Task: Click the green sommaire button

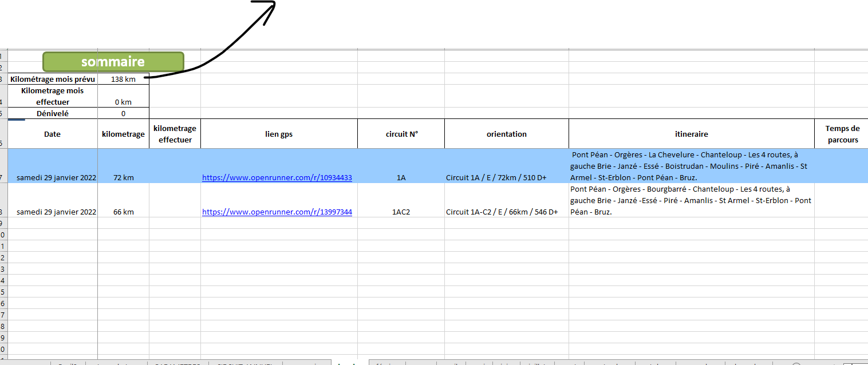Action: click(113, 62)
